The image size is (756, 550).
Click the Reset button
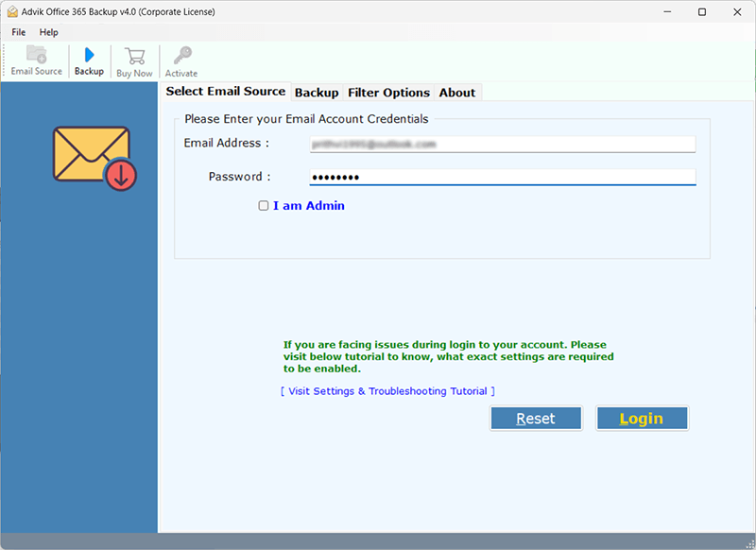(536, 418)
